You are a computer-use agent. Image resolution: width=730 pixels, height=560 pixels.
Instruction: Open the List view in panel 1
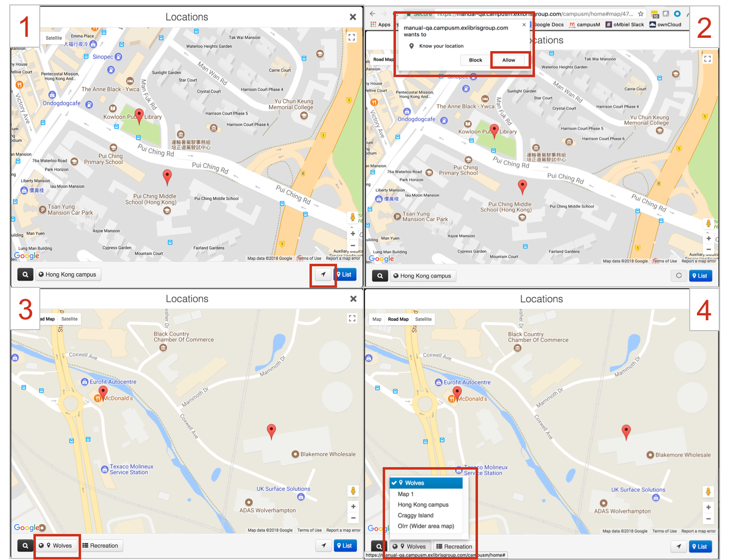click(x=345, y=275)
